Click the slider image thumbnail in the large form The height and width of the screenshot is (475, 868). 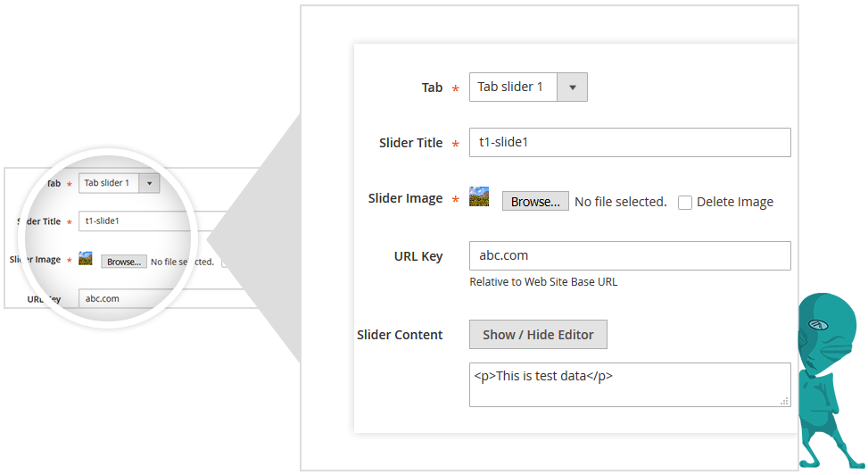click(x=479, y=196)
